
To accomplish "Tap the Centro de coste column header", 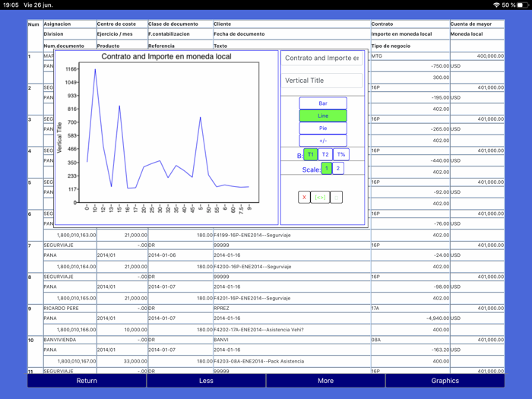I will (122, 24).
